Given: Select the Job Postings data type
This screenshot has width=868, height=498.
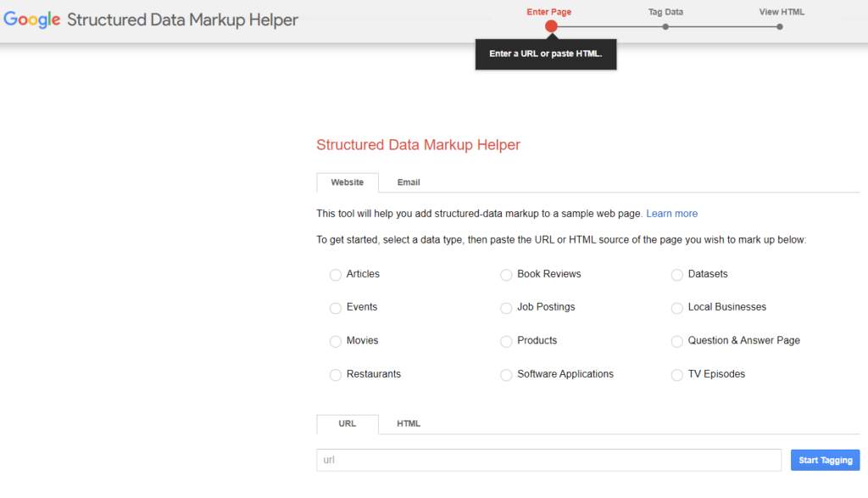Looking at the screenshot, I should (x=506, y=308).
